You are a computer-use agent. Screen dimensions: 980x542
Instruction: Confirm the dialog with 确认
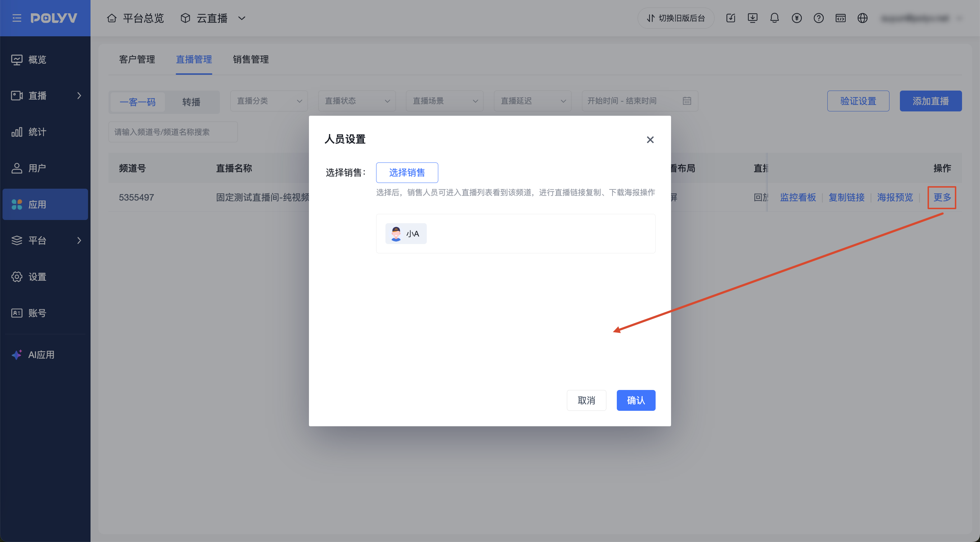[636, 400]
